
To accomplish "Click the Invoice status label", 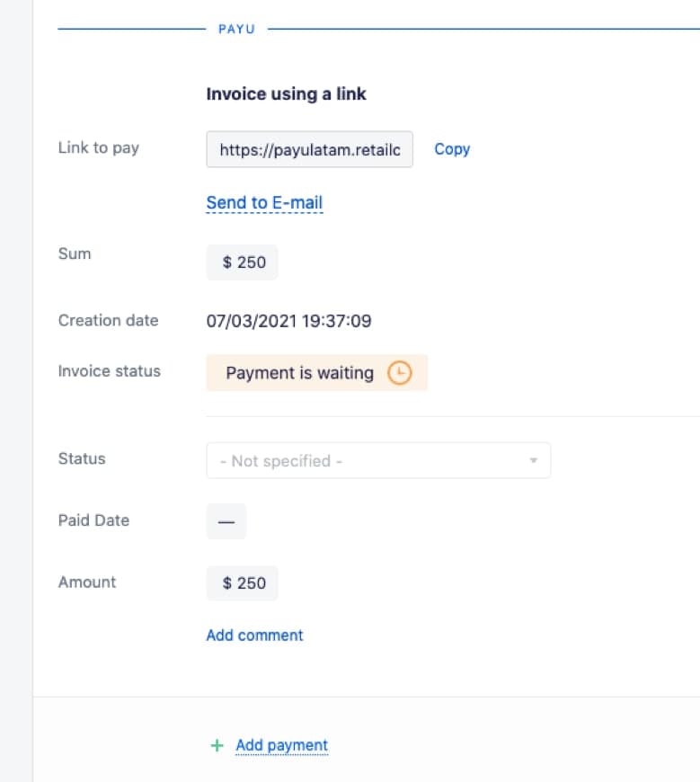I will [110, 371].
